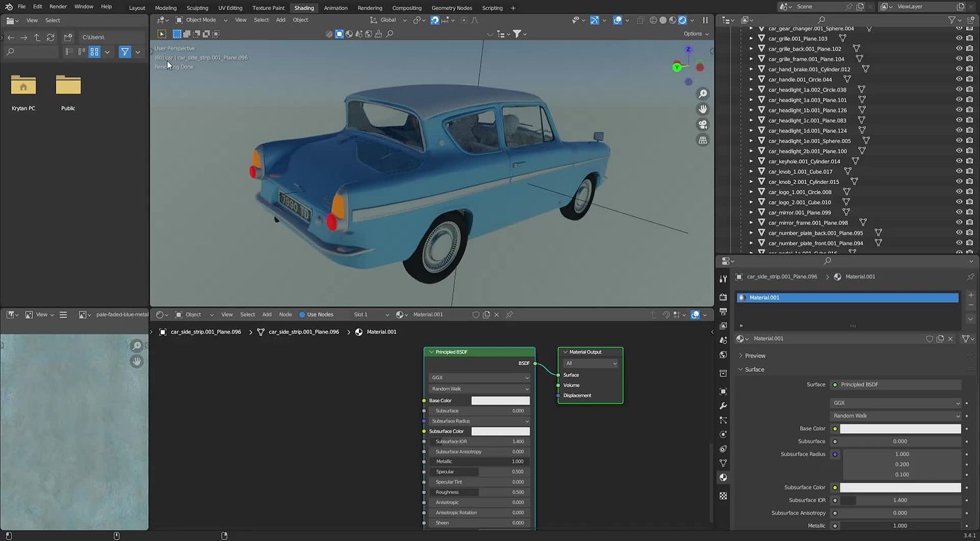Image resolution: width=980 pixels, height=541 pixels.
Task: Open the Render properties tab icon
Action: pos(723,297)
